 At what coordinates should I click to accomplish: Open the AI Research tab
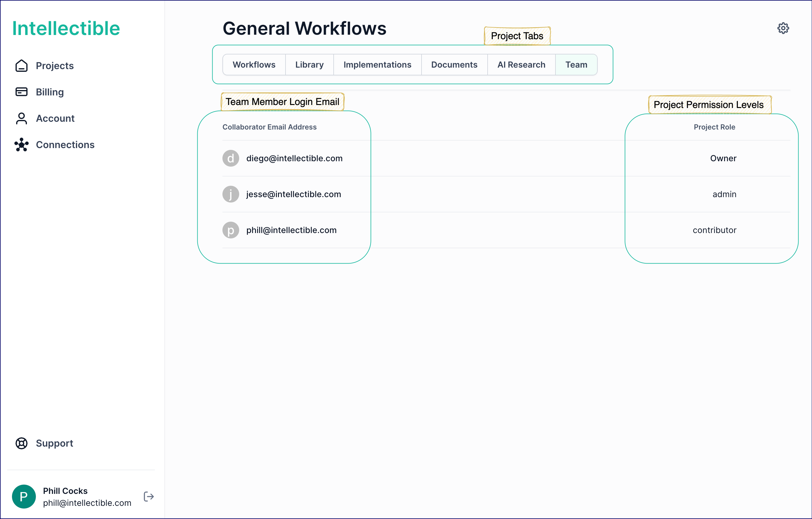point(521,64)
